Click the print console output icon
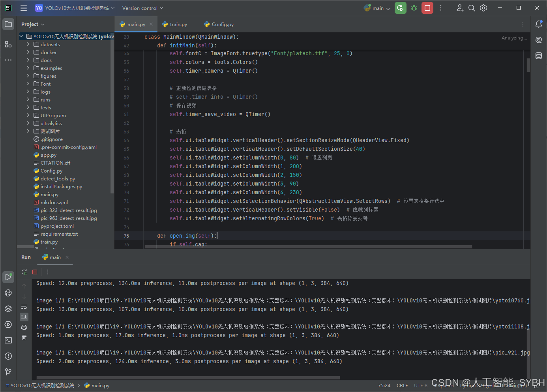 24,327
